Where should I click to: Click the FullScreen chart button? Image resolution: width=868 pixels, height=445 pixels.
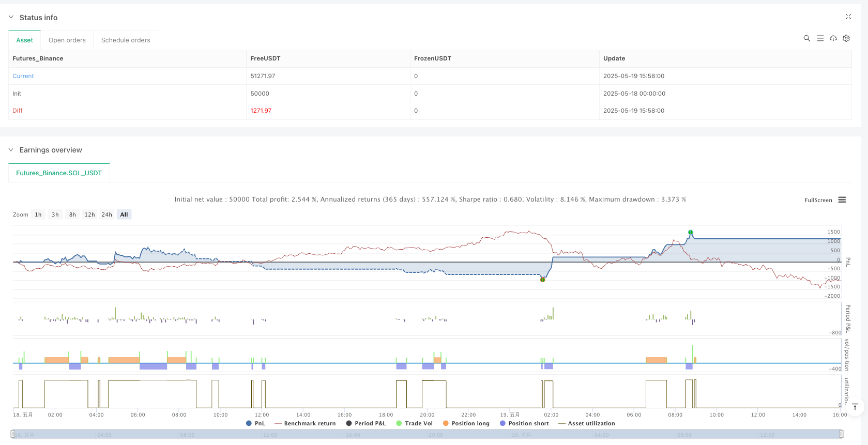pos(818,200)
